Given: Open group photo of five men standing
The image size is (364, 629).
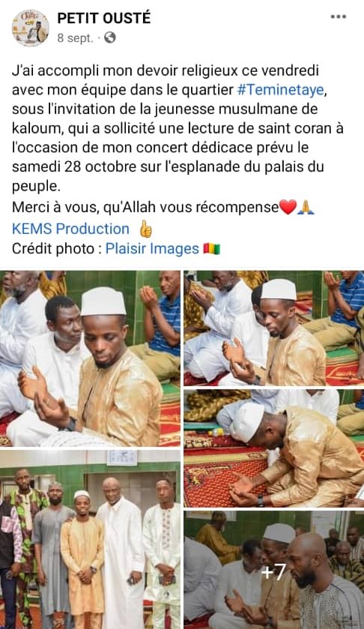Looking at the screenshot, I should click(x=90, y=540).
